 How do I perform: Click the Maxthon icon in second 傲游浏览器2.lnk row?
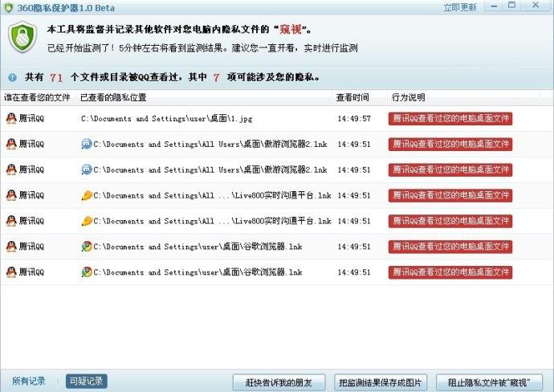87,169
